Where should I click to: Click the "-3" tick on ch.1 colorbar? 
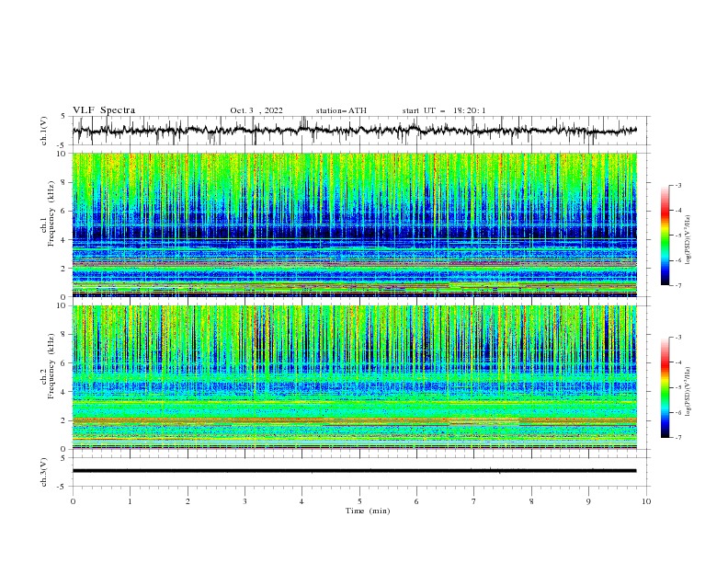click(678, 186)
